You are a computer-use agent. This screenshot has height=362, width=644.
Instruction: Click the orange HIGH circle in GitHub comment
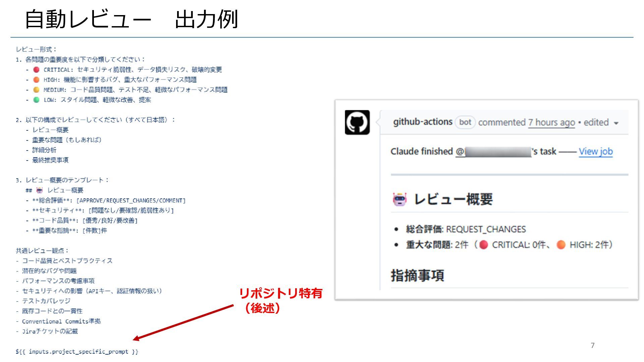pos(561,245)
